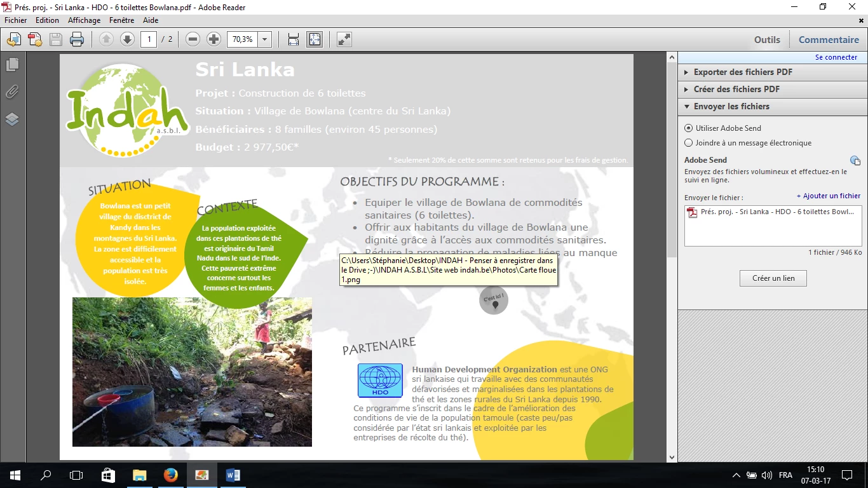Switch to the Outils pane
This screenshot has height=488, width=868.
coord(767,39)
